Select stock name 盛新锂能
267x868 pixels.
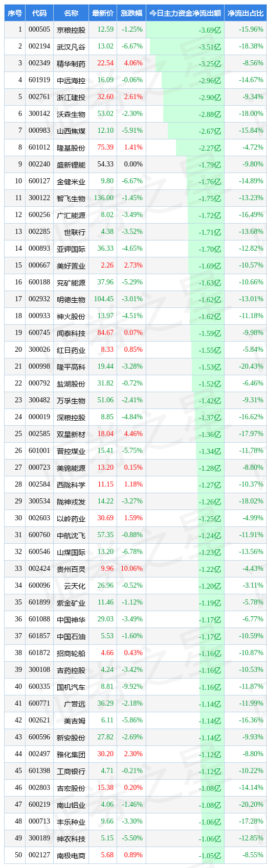point(71,164)
